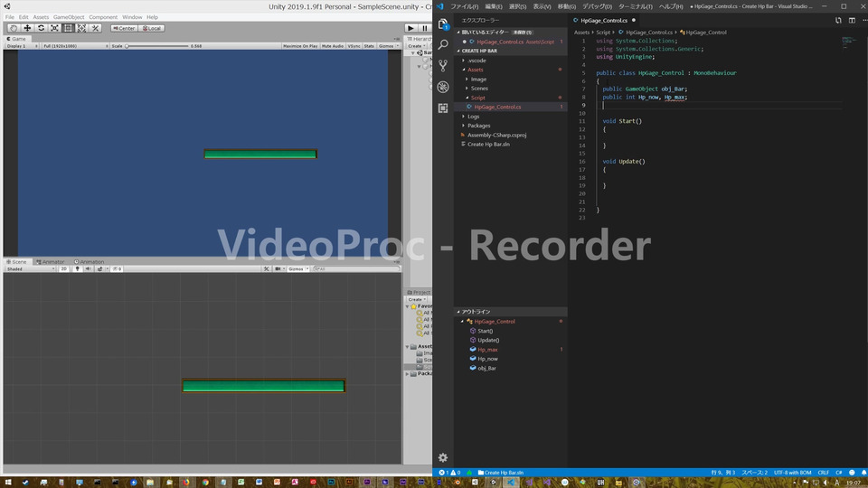Open the Scene view camera settings icon
Viewport: 868px width, 488px height.
[x=278, y=269]
